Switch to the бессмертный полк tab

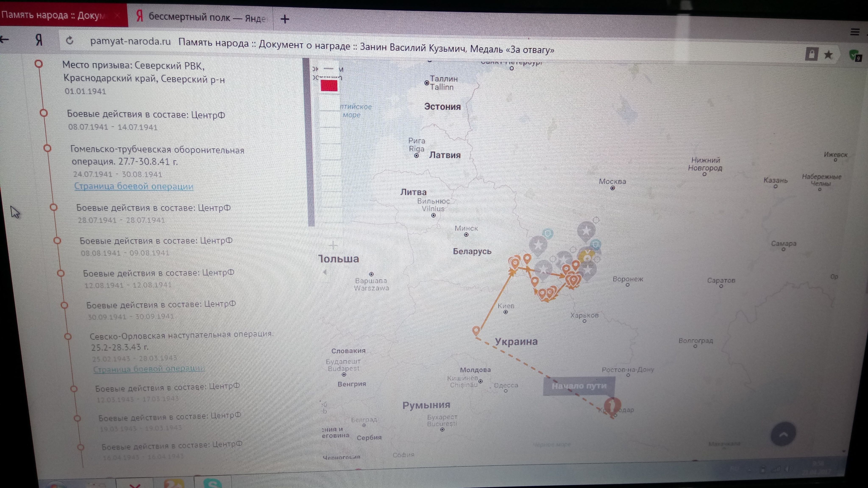point(202,17)
